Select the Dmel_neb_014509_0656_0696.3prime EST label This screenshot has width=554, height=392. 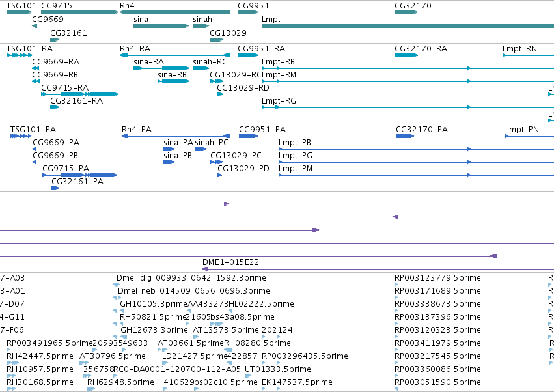click(x=194, y=291)
